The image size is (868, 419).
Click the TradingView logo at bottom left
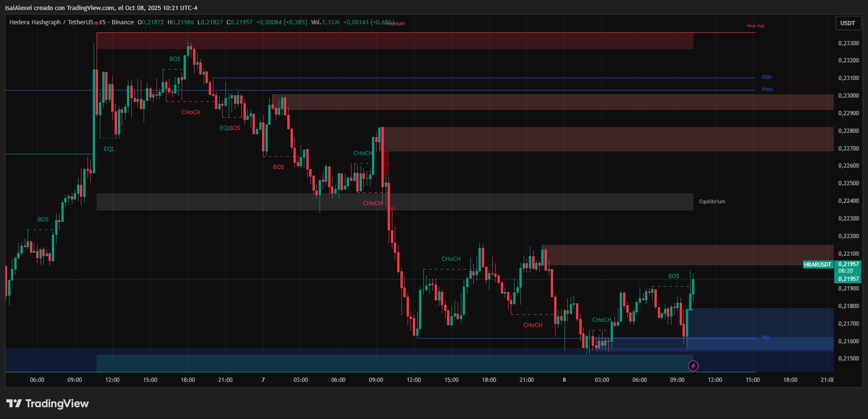point(48,404)
